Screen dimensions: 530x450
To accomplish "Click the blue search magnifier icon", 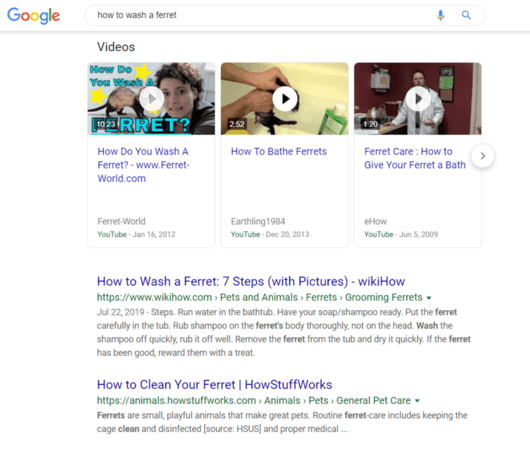I will coord(466,15).
